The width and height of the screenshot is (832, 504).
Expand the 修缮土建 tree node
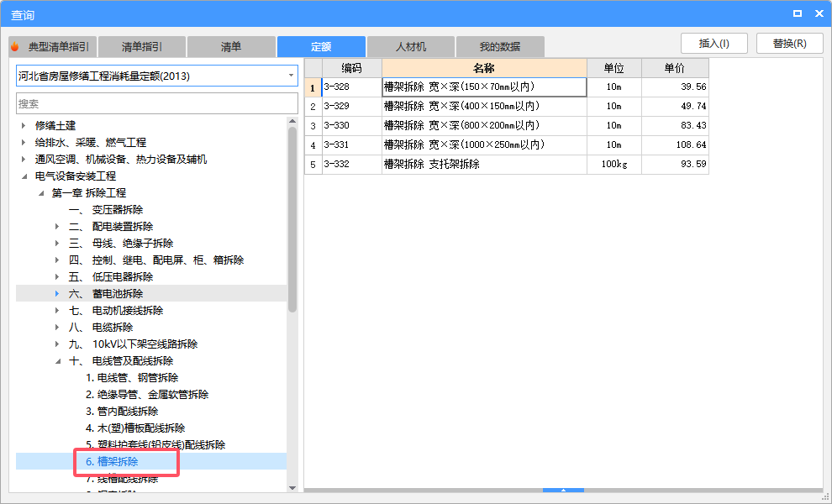coord(24,126)
